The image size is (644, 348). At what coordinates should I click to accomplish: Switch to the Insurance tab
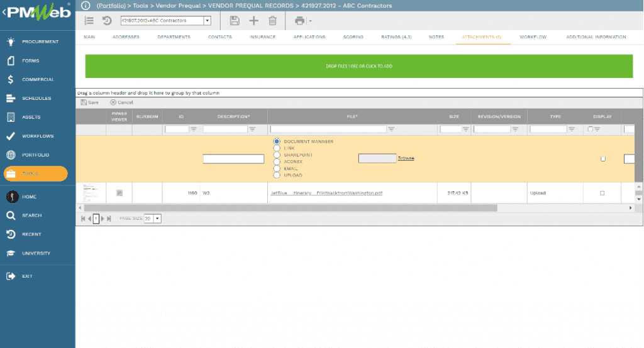coord(262,37)
